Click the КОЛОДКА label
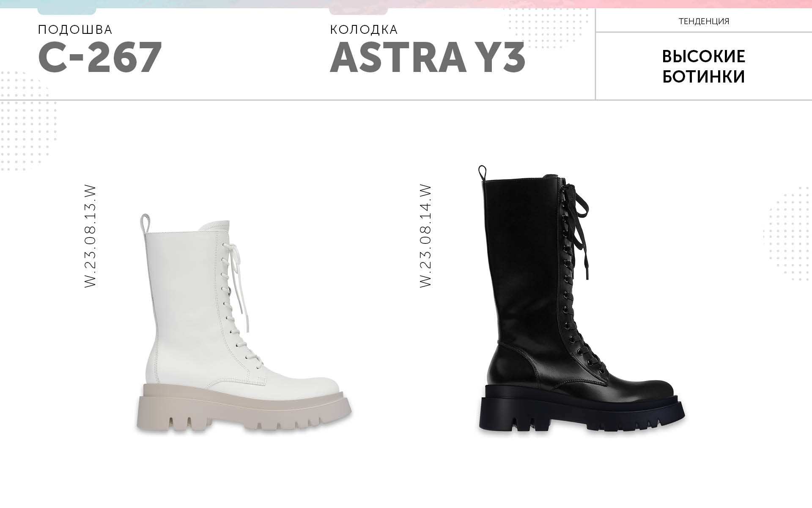 [364, 30]
